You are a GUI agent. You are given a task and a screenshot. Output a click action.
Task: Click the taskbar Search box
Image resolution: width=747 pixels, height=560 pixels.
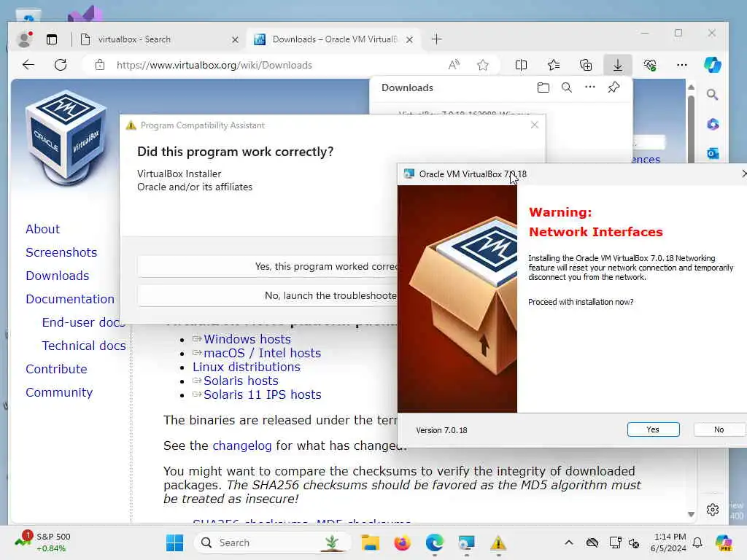(x=273, y=542)
